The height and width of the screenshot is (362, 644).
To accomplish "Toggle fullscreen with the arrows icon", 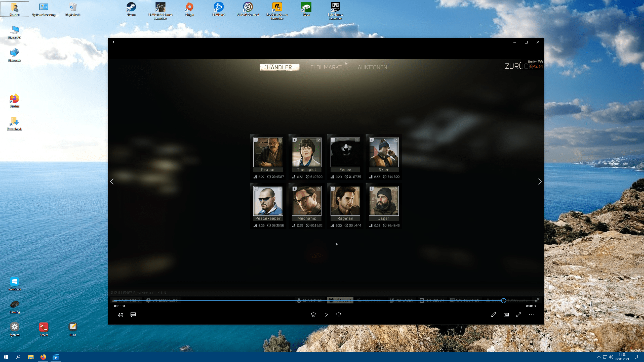I will tap(519, 315).
